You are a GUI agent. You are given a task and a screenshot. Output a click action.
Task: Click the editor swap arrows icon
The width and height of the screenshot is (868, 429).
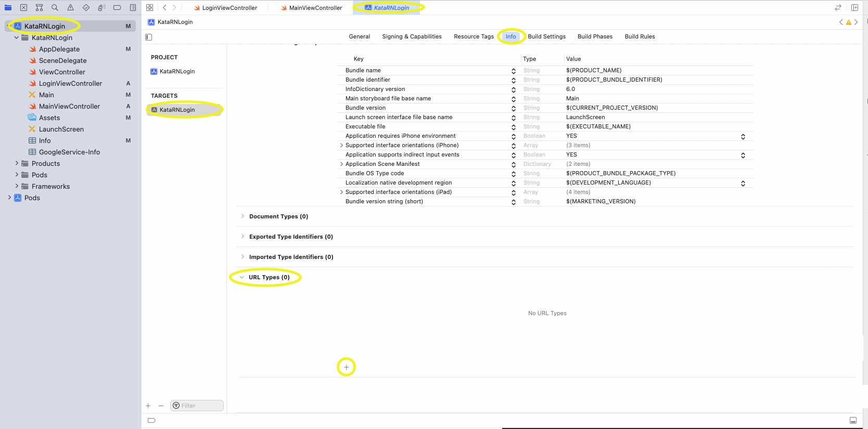(838, 8)
